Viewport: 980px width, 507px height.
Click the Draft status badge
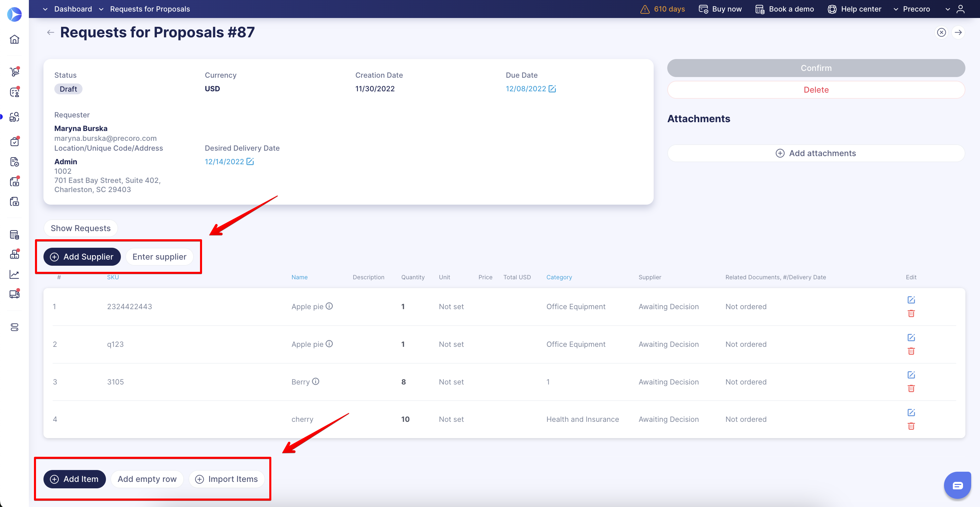pyautogui.click(x=69, y=89)
